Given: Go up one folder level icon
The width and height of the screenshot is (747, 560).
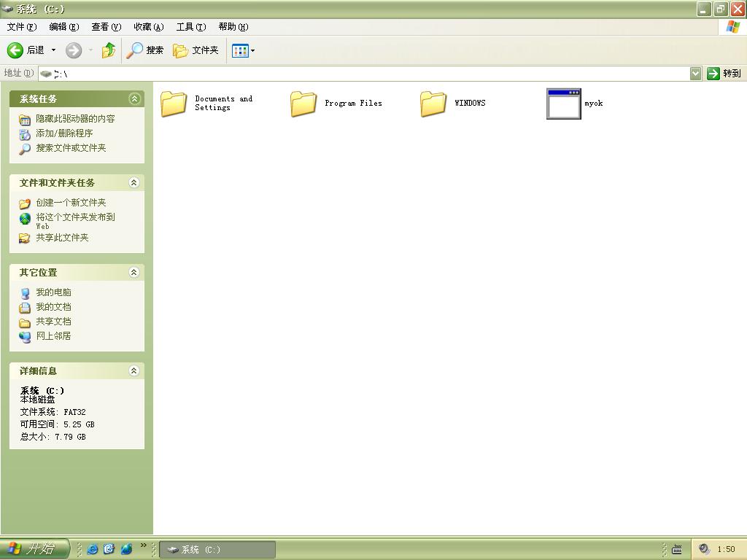Looking at the screenshot, I should (x=109, y=50).
